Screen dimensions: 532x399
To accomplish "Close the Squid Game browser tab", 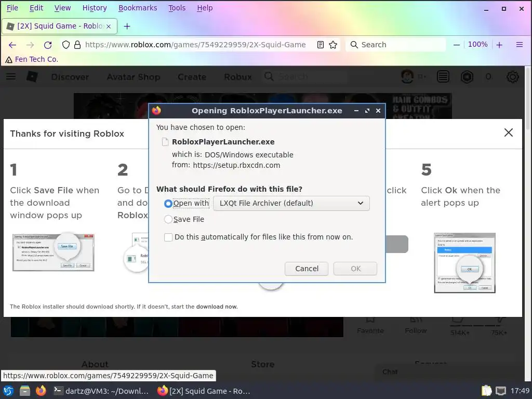I will (109, 26).
